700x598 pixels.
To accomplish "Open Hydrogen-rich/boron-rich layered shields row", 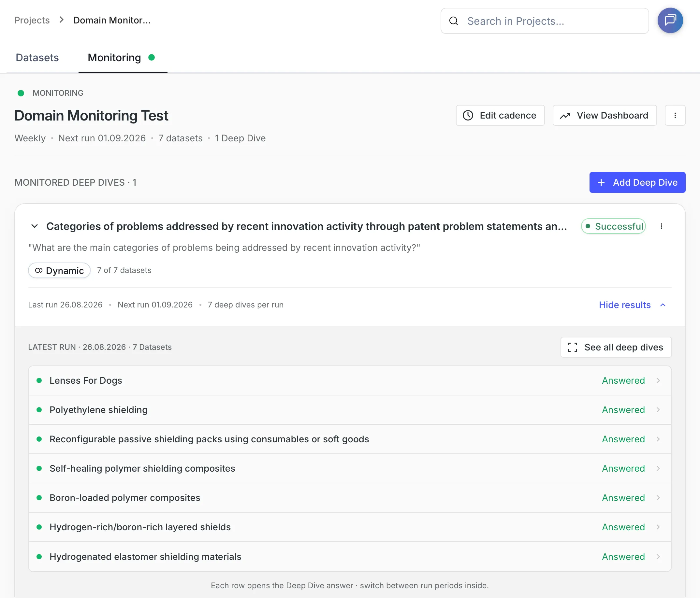I will click(350, 527).
